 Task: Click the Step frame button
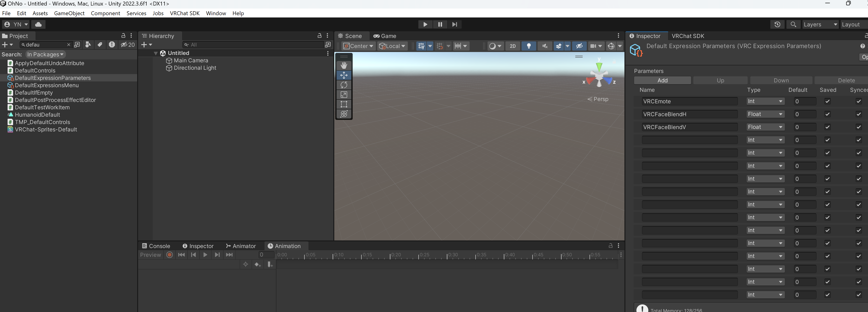click(x=454, y=24)
